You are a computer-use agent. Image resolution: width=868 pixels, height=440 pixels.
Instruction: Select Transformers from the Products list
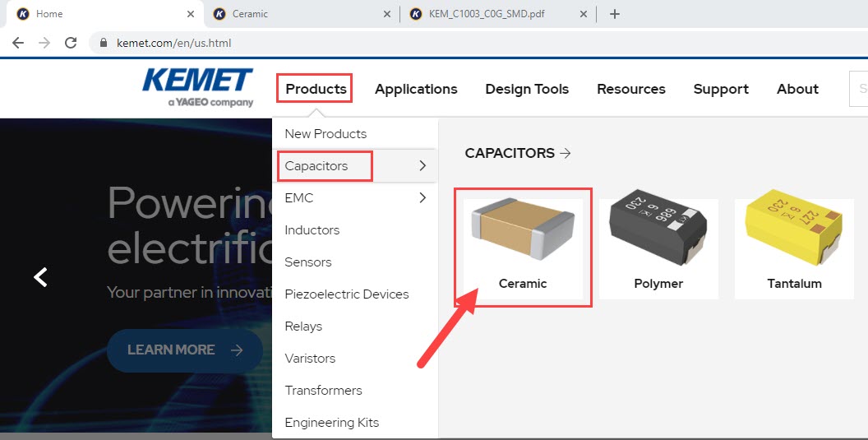[x=355, y=391]
